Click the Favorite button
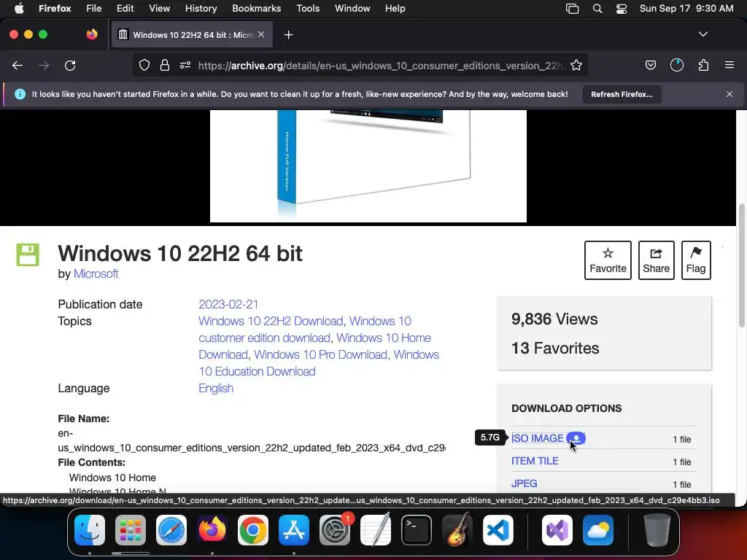The height and width of the screenshot is (560, 747). tap(608, 260)
